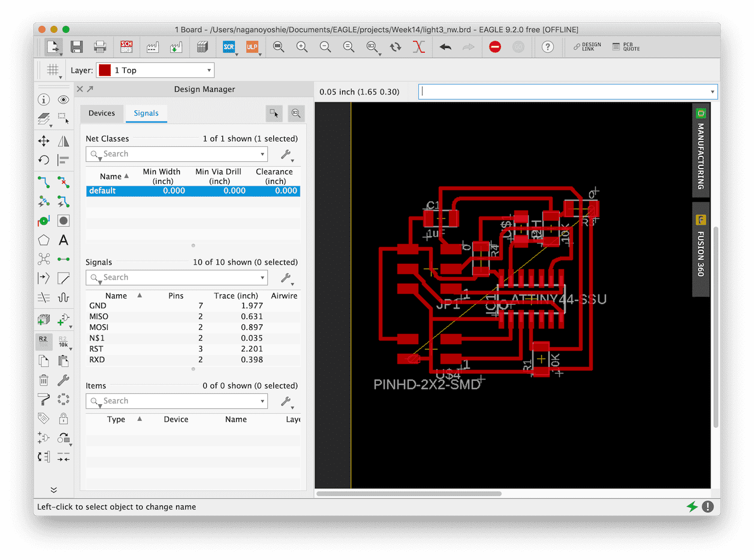The width and height of the screenshot is (754, 560).
Task: Open the vertical Manufacturing side tab
Action: click(701, 150)
